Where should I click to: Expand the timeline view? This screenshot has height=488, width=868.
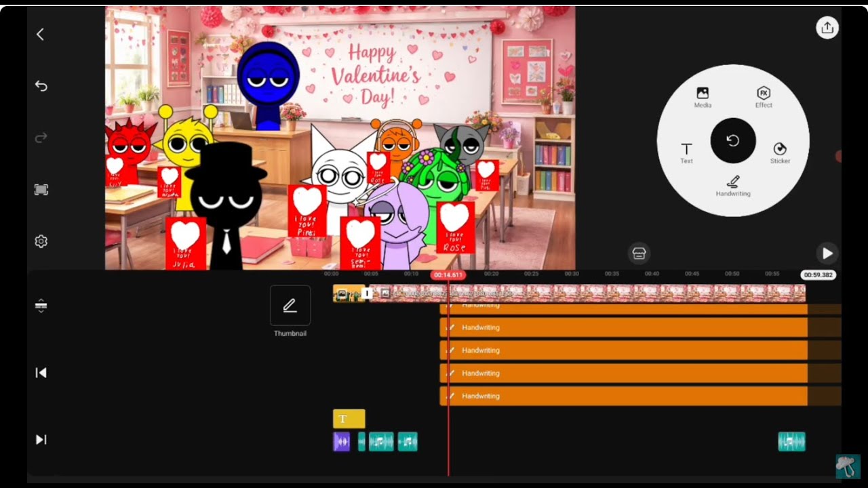(x=41, y=306)
